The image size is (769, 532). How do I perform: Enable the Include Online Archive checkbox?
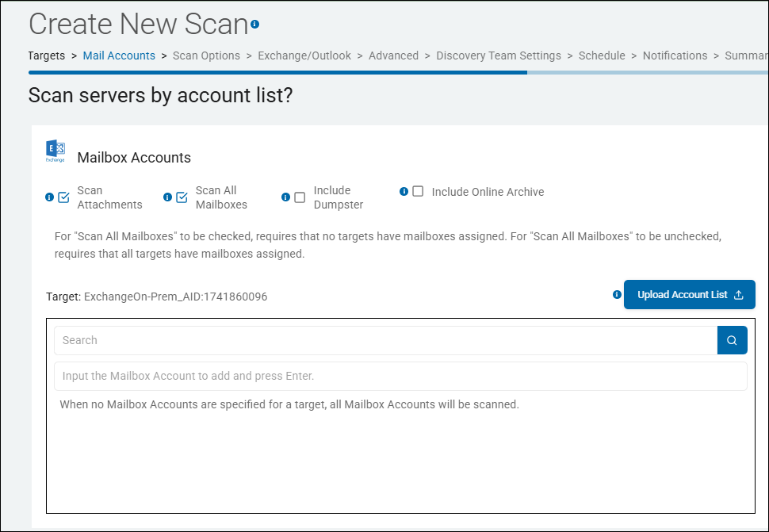pos(418,191)
